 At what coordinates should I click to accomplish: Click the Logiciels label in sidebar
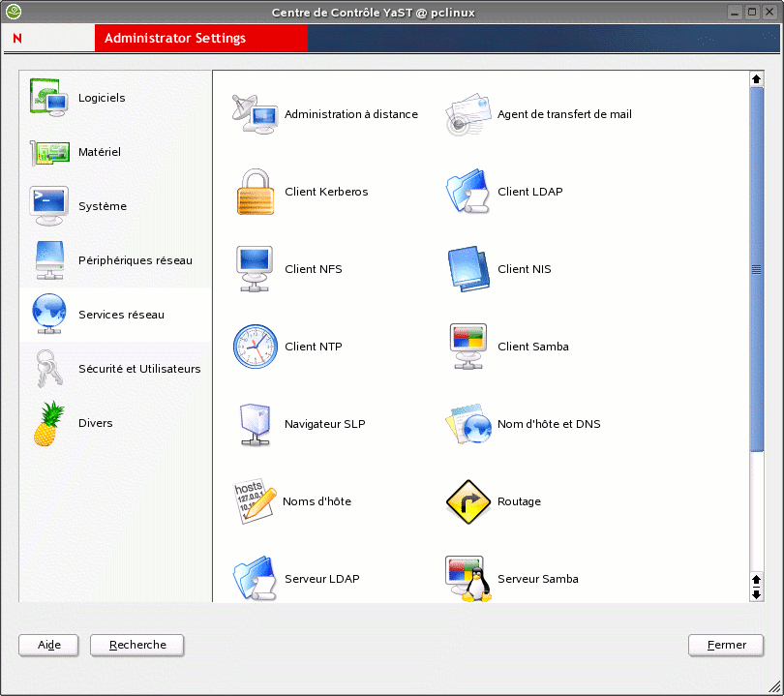point(102,98)
